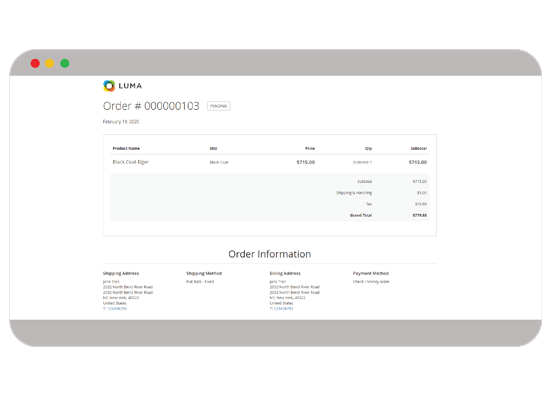The height and width of the screenshot is (395, 551).
Task: Click the bold $715.00 in Subtotal column
Action: (418, 162)
